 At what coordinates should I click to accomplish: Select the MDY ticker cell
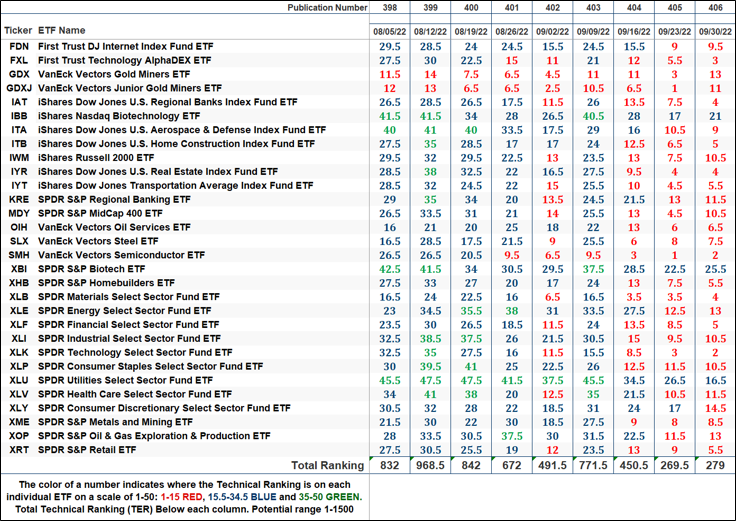pos(19,214)
